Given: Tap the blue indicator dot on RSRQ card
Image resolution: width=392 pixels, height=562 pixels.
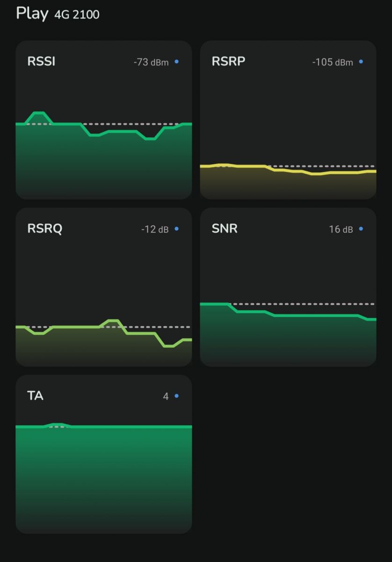Looking at the screenshot, I should [177, 229].
